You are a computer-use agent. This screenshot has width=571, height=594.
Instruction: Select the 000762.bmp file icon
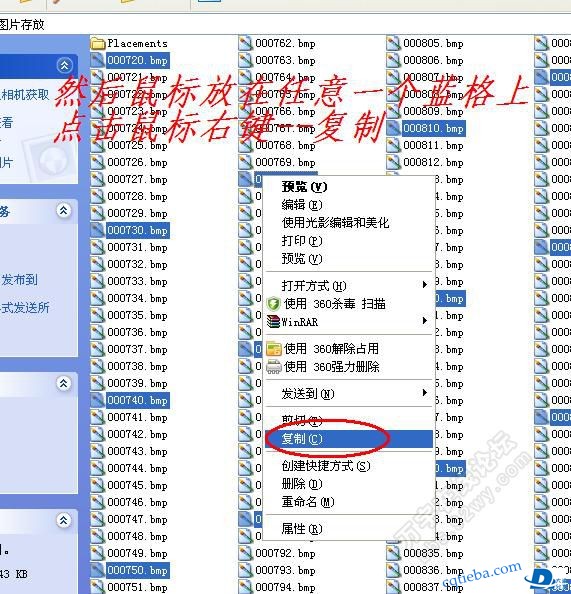246,43
